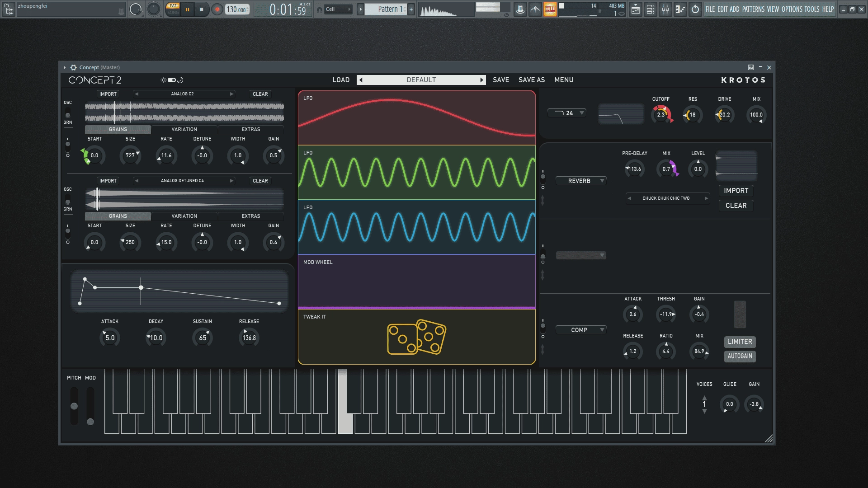This screenshot has height=488, width=868.
Task: Add a new pattern with the plus button
Action: pyautogui.click(x=411, y=9)
